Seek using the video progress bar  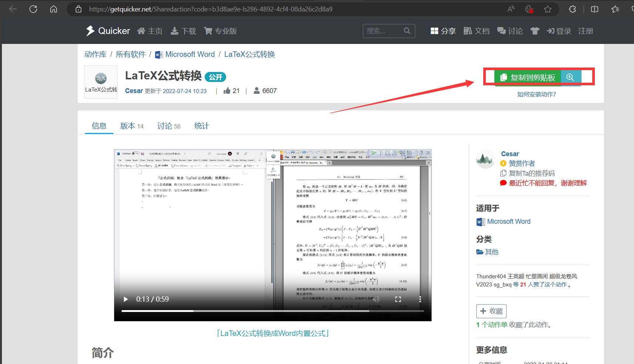coord(273,311)
